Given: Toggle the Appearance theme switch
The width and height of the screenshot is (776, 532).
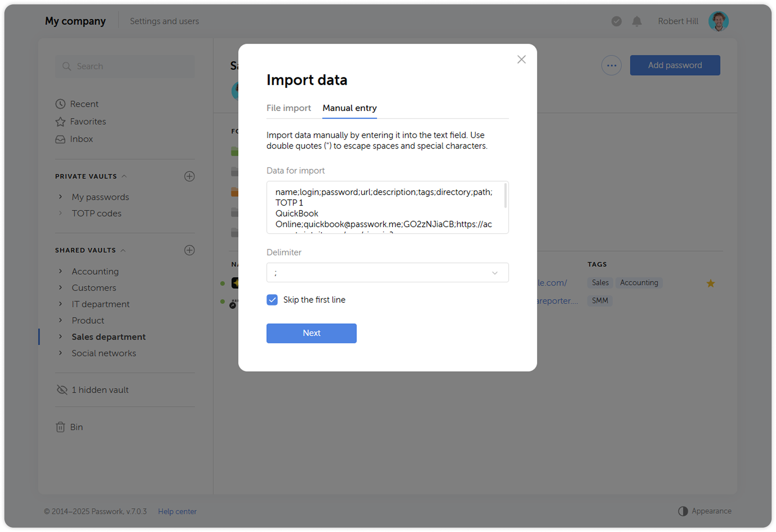Looking at the screenshot, I should (683, 511).
